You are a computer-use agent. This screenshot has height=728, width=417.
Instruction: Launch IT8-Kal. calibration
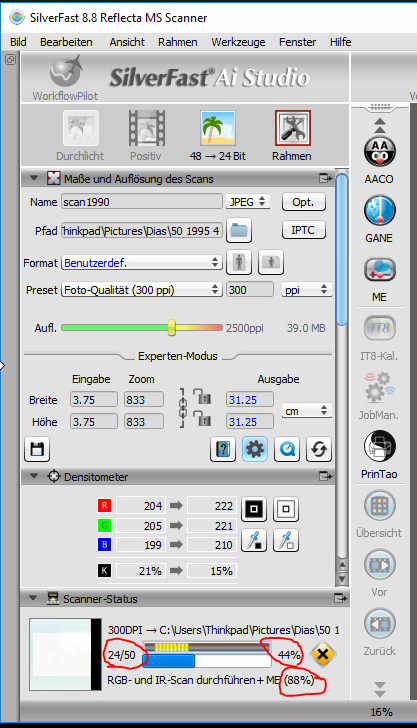(379, 329)
